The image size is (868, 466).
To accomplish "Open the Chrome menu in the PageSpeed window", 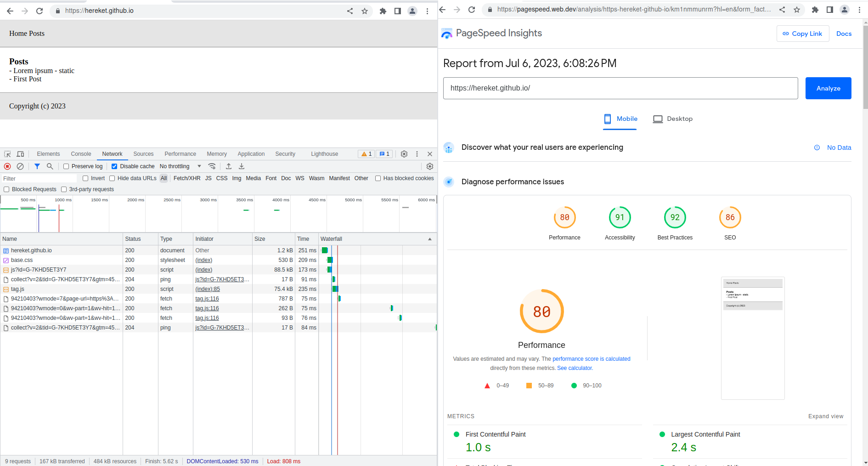I will (x=859, y=9).
